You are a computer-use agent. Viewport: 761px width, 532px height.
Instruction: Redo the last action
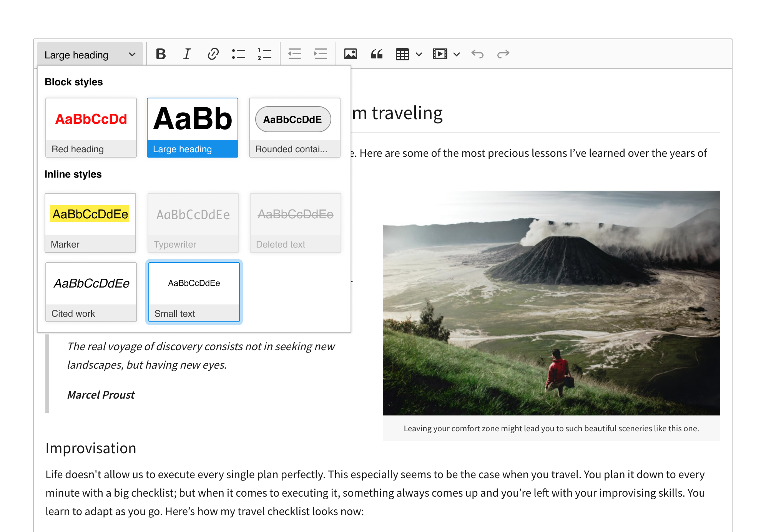503,54
